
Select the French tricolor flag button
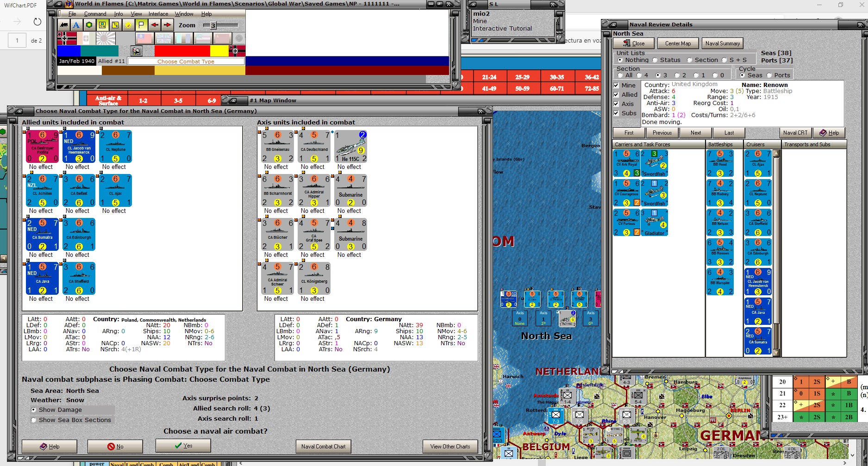pyautogui.click(x=183, y=38)
